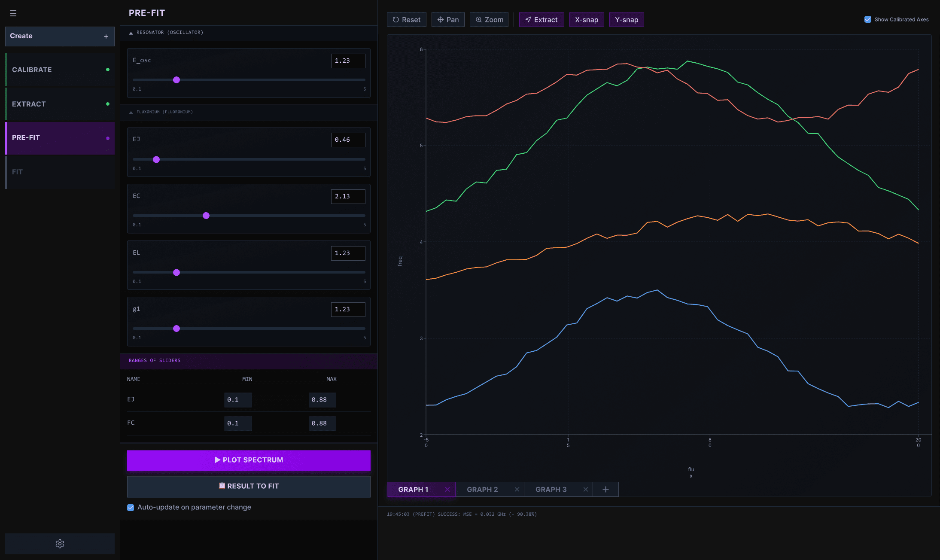Open the hamburger menu icon
Viewport: 940px width, 560px height.
coord(13,13)
